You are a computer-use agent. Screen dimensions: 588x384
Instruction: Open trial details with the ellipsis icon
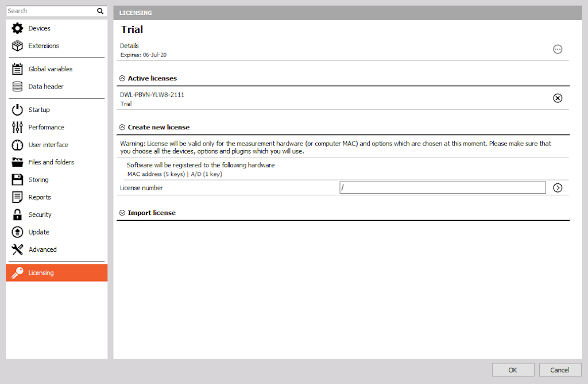click(558, 49)
